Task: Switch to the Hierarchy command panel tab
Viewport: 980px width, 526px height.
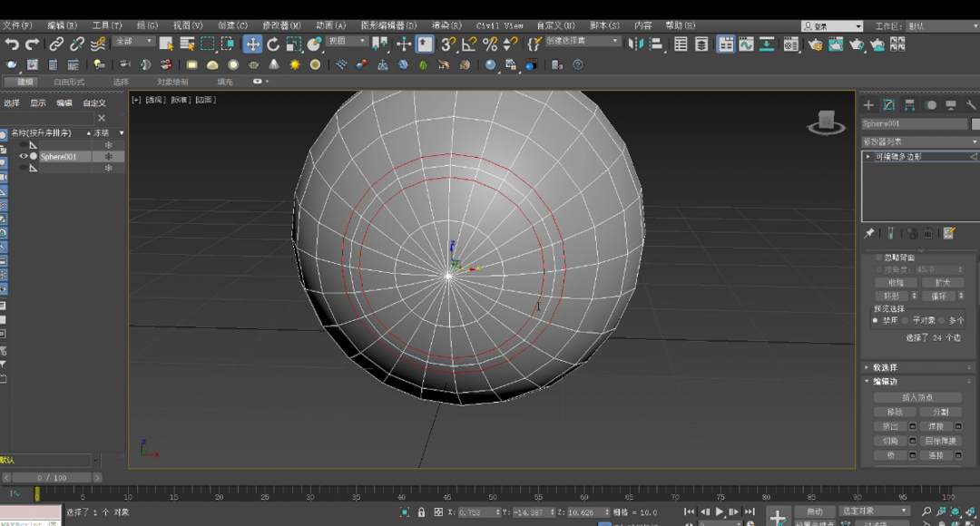Action: tap(909, 105)
